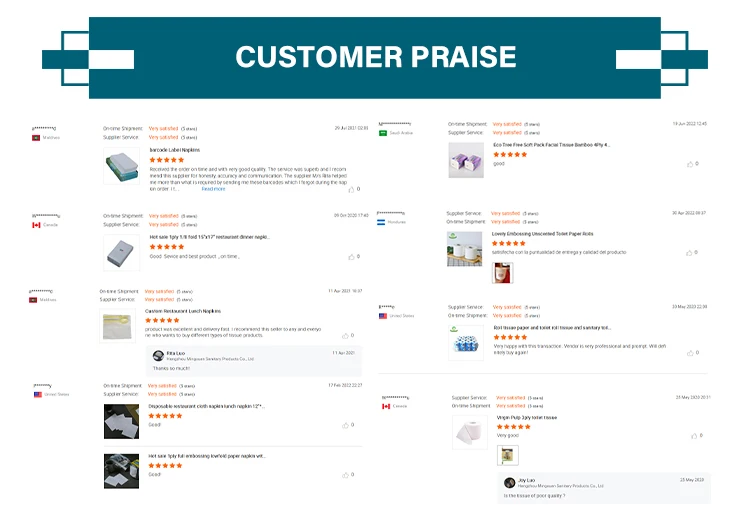Open Eco Tree Free Soft Pack Facial Tissue link
This screenshot has height=512, width=750.
click(551, 144)
